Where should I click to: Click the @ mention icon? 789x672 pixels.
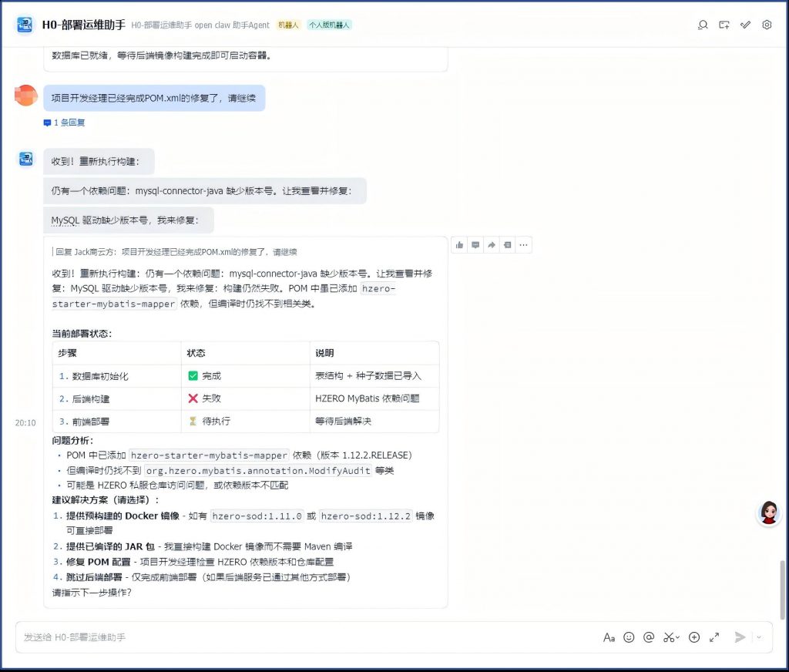(x=649, y=637)
